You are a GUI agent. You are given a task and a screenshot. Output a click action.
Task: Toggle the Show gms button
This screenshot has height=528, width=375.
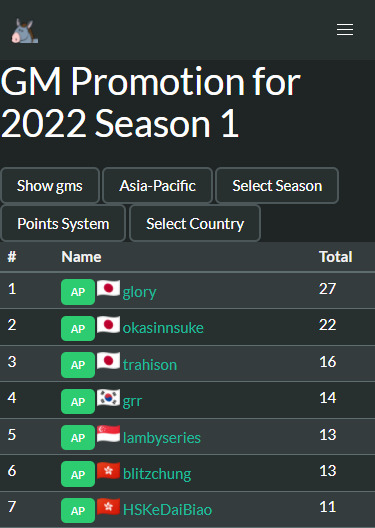coord(50,186)
